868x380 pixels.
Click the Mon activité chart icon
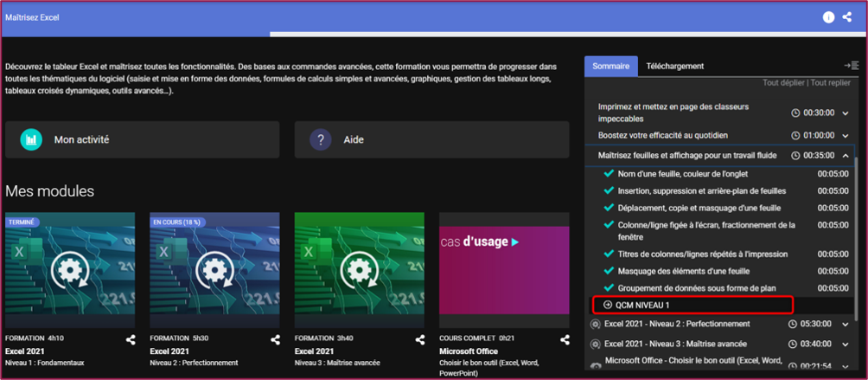[31, 139]
